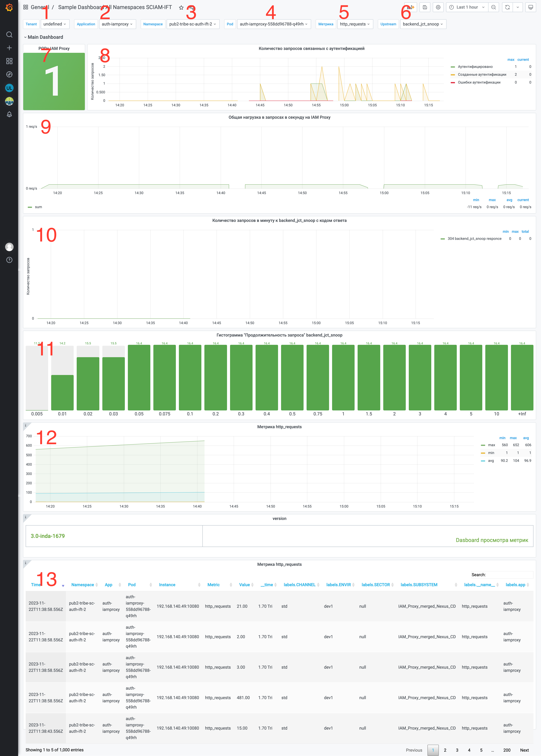This screenshot has width=541, height=756.
Task: Refresh the dashboard
Action: (507, 7)
